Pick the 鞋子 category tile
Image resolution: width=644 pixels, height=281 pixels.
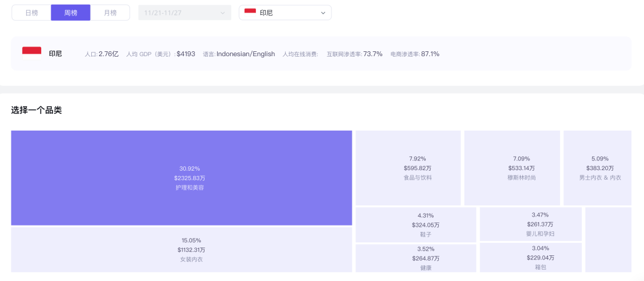tap(416, 225)
